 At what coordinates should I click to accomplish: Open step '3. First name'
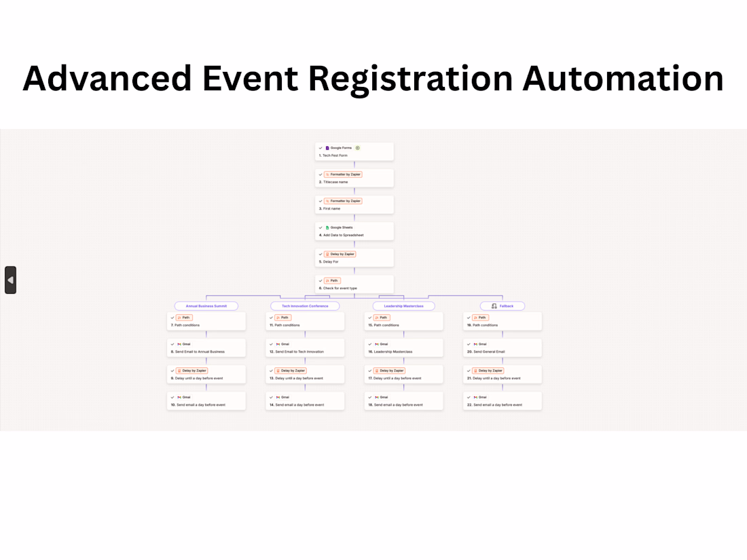point(354,205)
